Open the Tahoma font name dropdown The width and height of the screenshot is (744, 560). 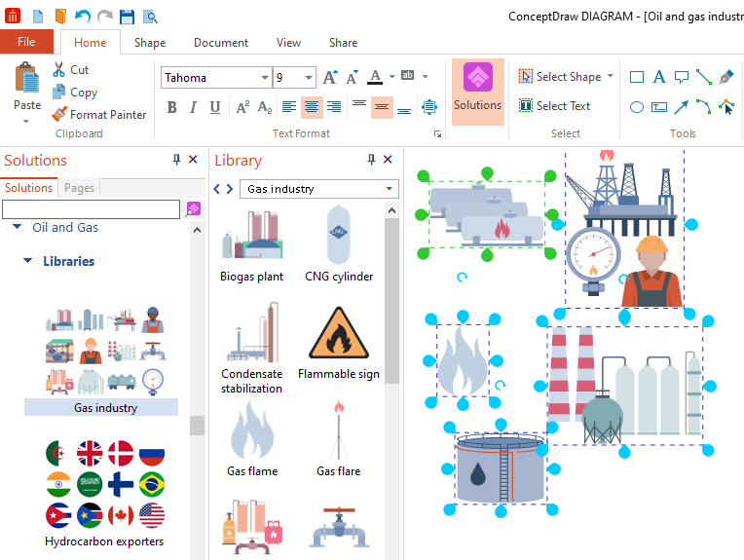point(264,77)
